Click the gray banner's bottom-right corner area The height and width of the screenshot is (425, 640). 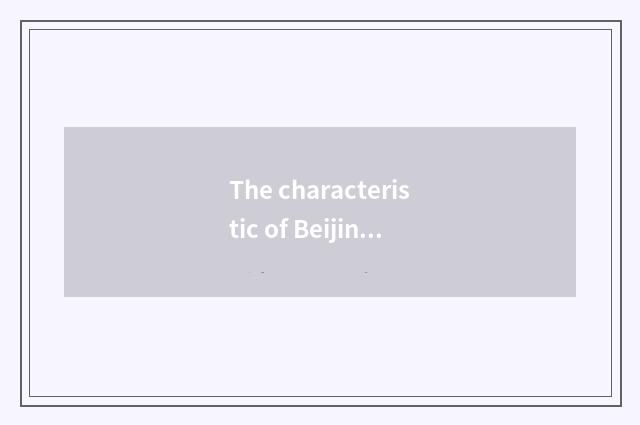[x=567, y=289]
